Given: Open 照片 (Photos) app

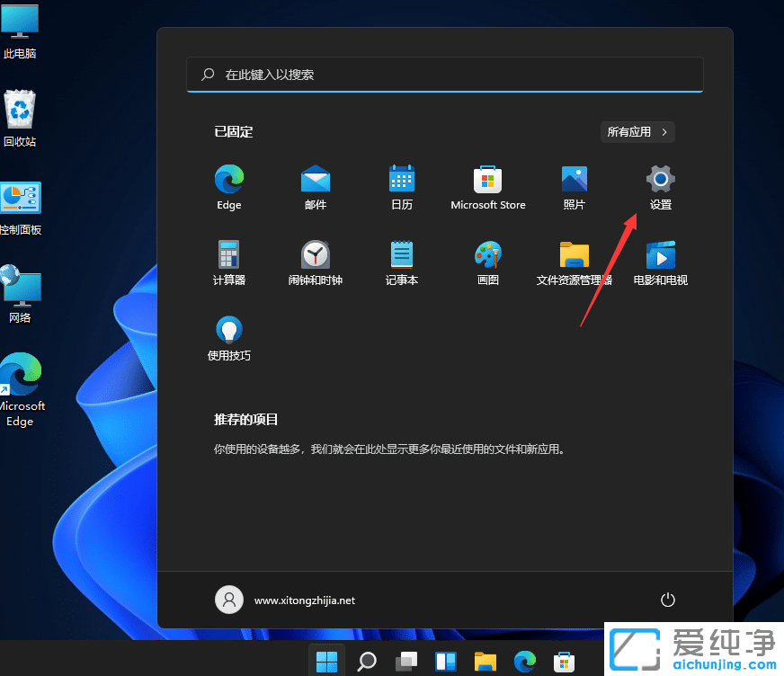Looking at the screenshot, I should pos(575,179).
